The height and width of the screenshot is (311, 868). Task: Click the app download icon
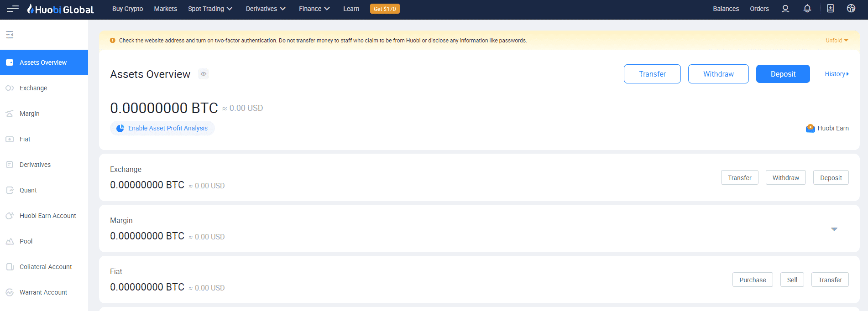click(x=830, y=9)
